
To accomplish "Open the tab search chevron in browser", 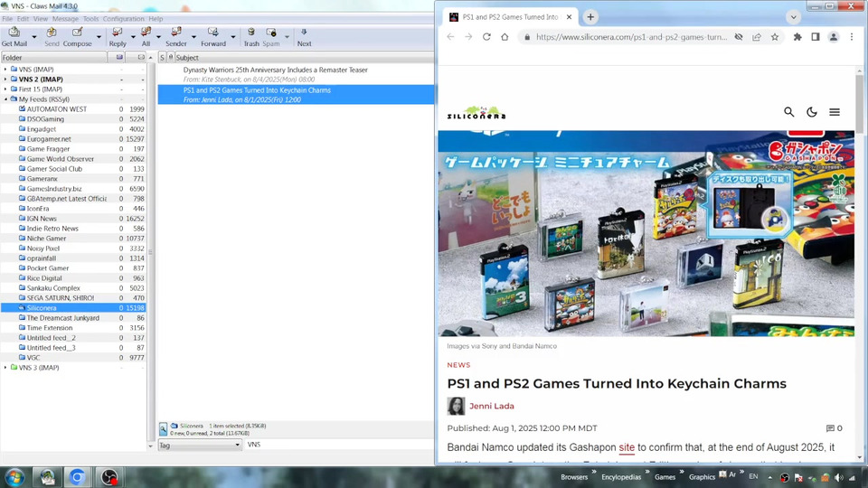I will [793, 17].
